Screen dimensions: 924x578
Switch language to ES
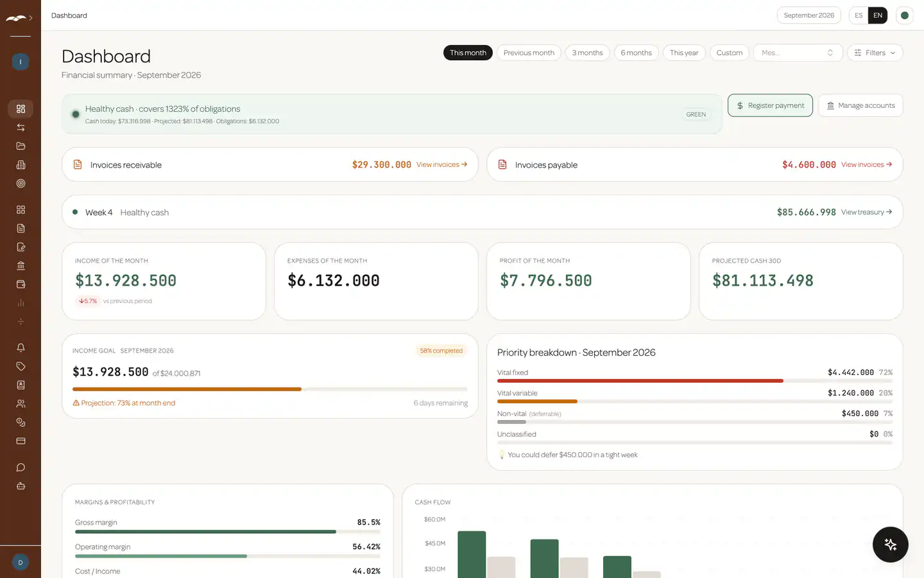[x=859, y=15]
